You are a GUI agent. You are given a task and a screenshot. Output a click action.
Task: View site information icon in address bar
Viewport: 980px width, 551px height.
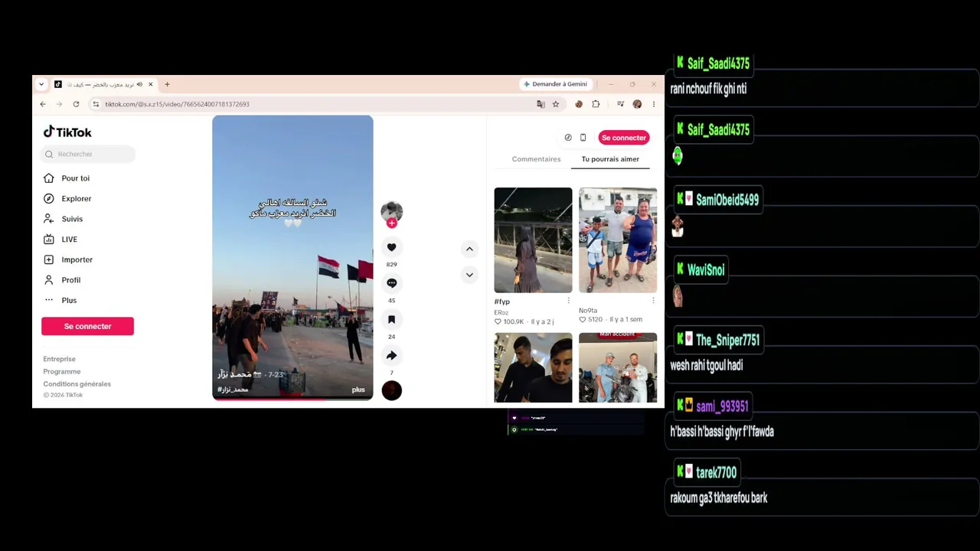click(x=96, y=104)
